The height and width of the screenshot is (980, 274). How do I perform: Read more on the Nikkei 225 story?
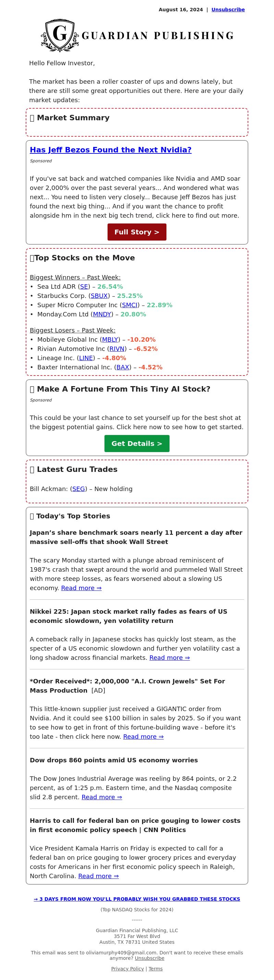pyautogui.click(x=170, y=657)
